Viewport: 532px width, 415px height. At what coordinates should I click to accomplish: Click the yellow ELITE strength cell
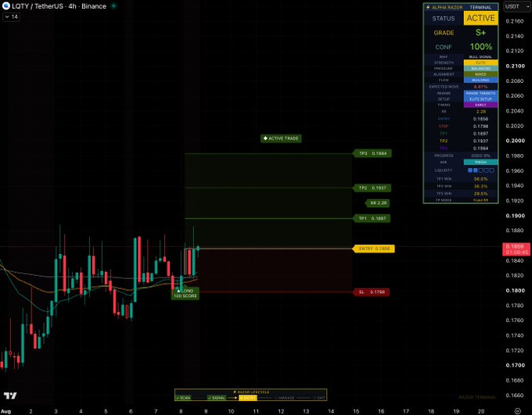pos(481,63)
